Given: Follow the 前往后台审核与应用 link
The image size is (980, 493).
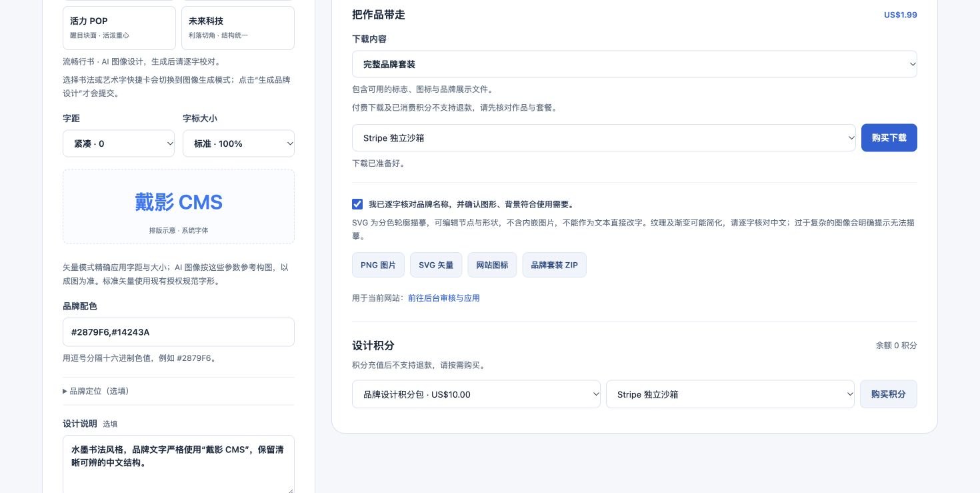Looking at the screenshot, I should click(444, 298).
